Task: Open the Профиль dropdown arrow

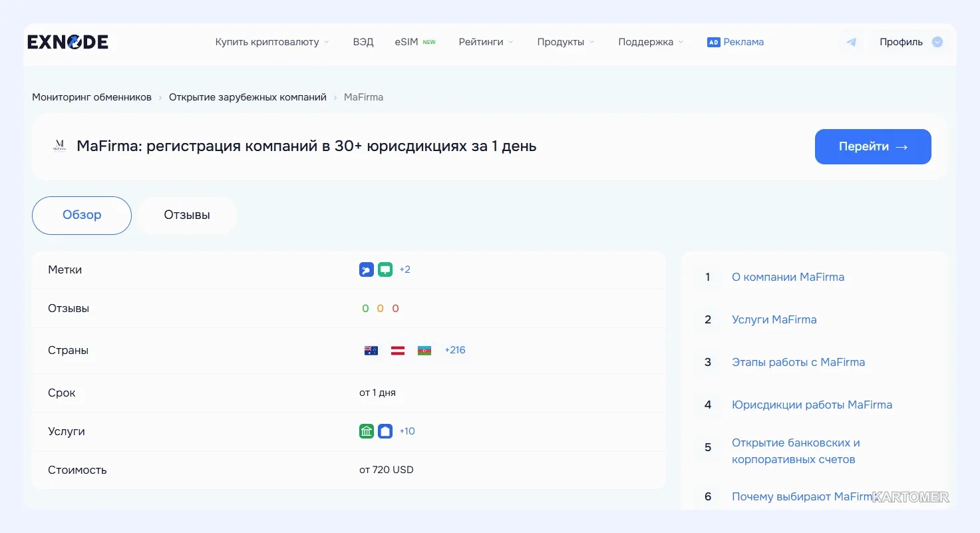Action: (937, 42)
